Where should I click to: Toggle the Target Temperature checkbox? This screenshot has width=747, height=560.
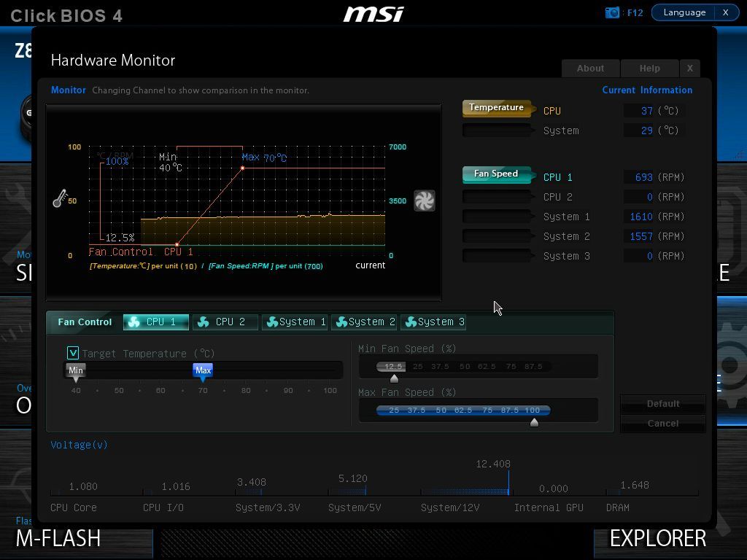click(x=73, y=353)
